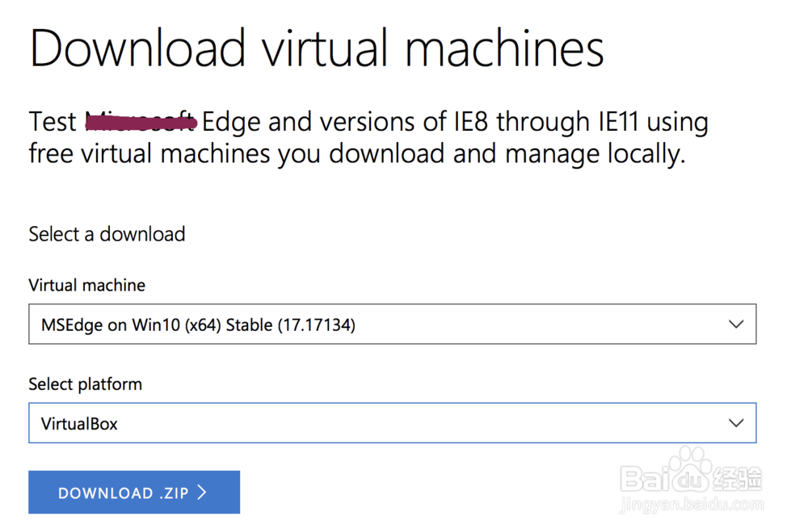Open the Select platform dropdown showing VirtualBox
The width and height of the screenshot is (808, 532).
point(392,423)
